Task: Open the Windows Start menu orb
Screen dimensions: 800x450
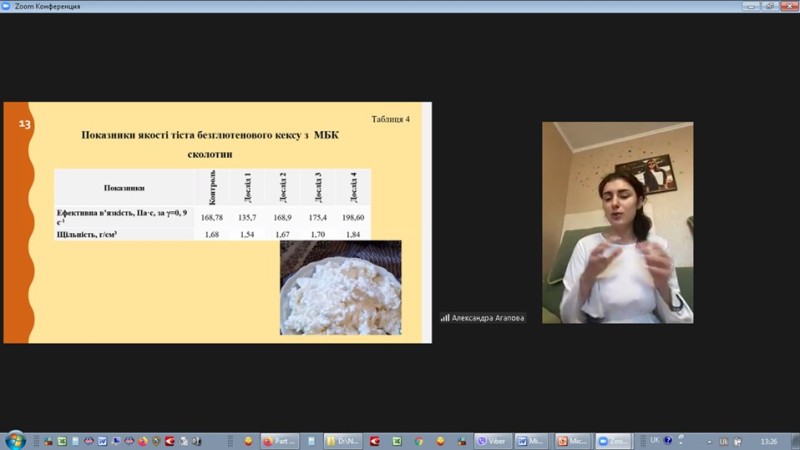Action: point(15,441)
